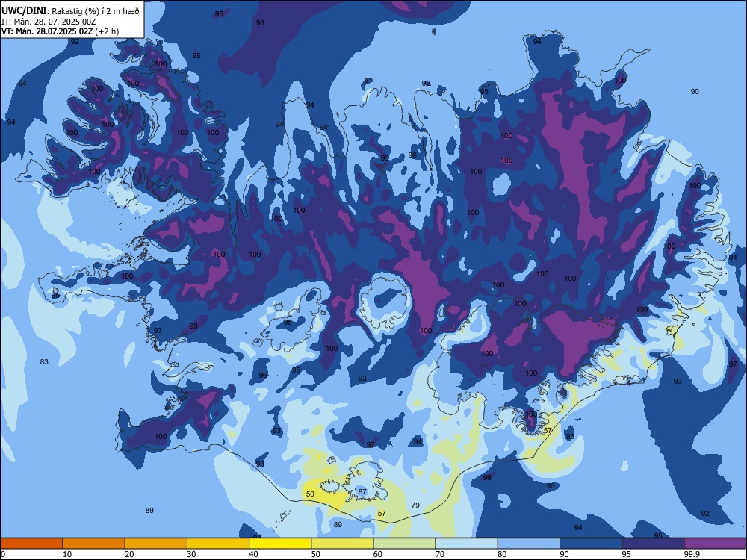Image resolution: width=747 pixels, height=560 pixels.
Task: Click the map value '90' over northeast sea
Action: tap(695, 91)
